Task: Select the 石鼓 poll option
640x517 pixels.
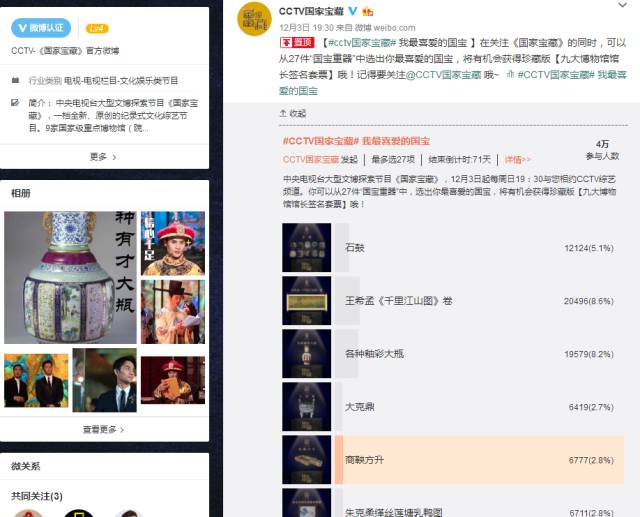Action: 479,248
